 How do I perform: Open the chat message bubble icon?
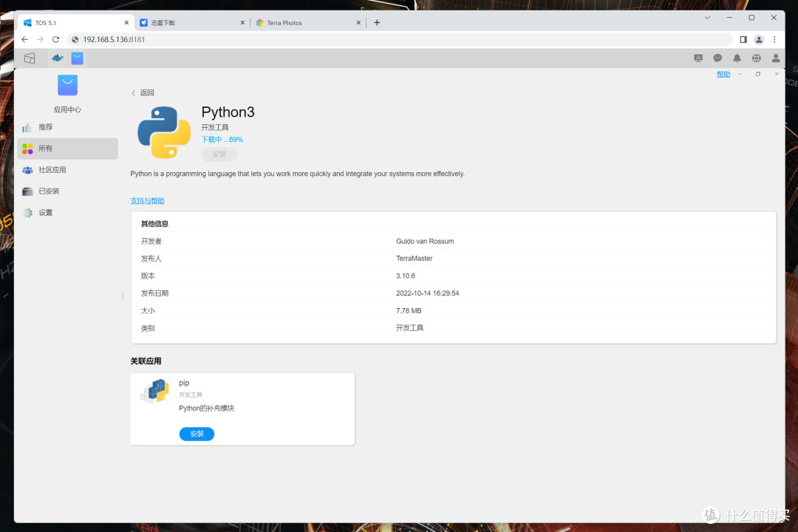(717, 58)
